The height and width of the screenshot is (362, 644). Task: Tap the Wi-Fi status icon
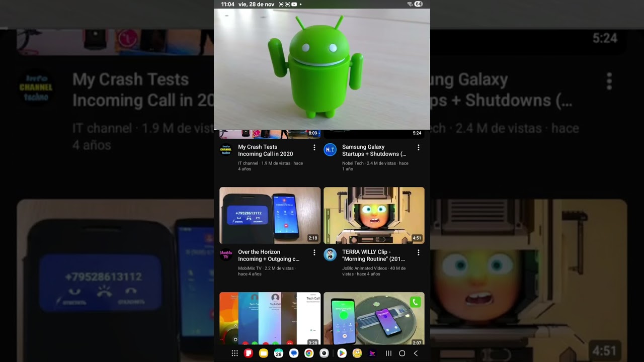tap(410, 4)
